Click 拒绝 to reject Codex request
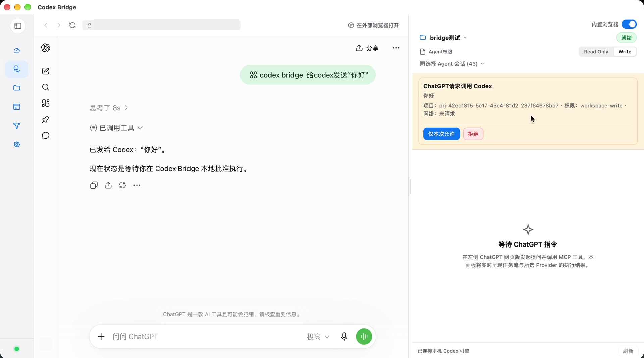Image resolution: width=644 pixels, height=358 pixels. click(x=473, y=134)
